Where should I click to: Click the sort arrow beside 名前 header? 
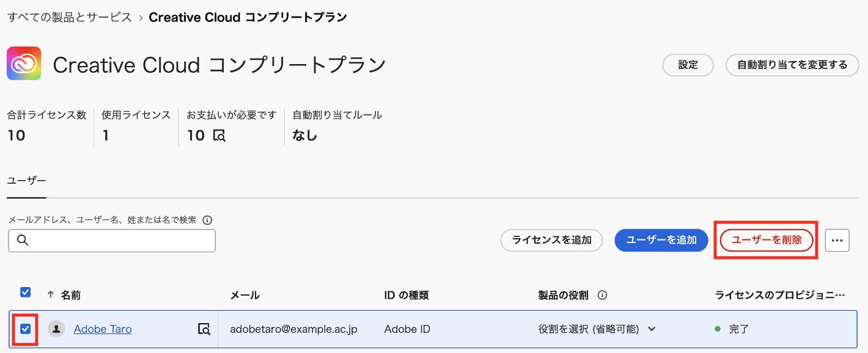51,294
